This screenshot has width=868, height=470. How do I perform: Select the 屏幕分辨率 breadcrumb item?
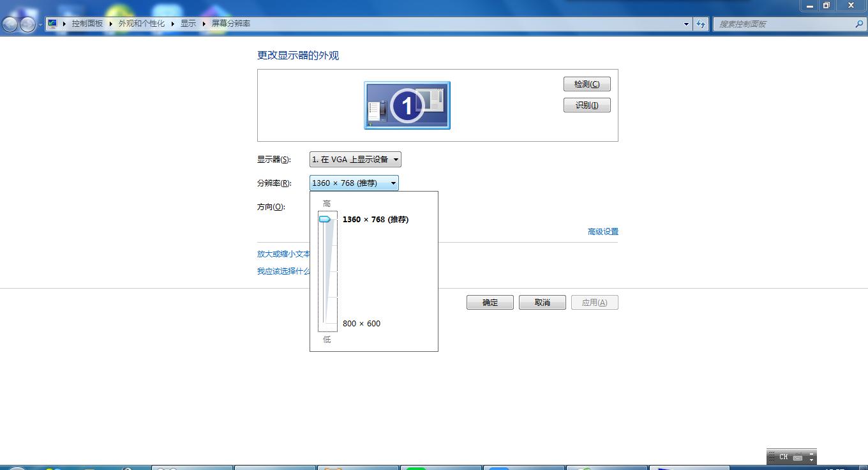231,24
